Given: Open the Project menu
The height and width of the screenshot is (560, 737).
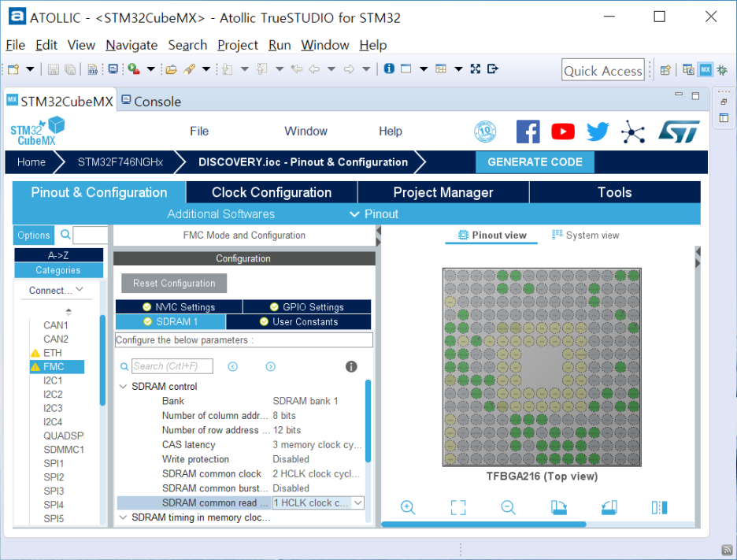Looking at the screenshot, I should [237, 45].
